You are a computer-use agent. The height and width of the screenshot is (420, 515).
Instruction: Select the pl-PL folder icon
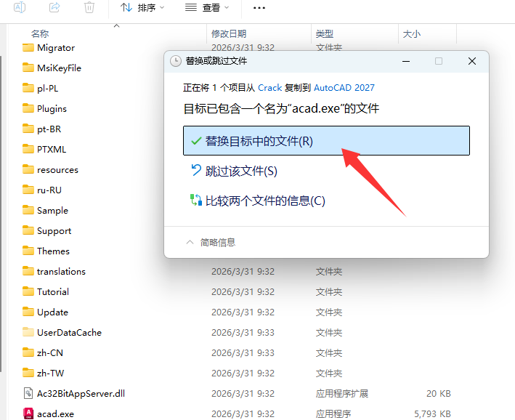28,88
